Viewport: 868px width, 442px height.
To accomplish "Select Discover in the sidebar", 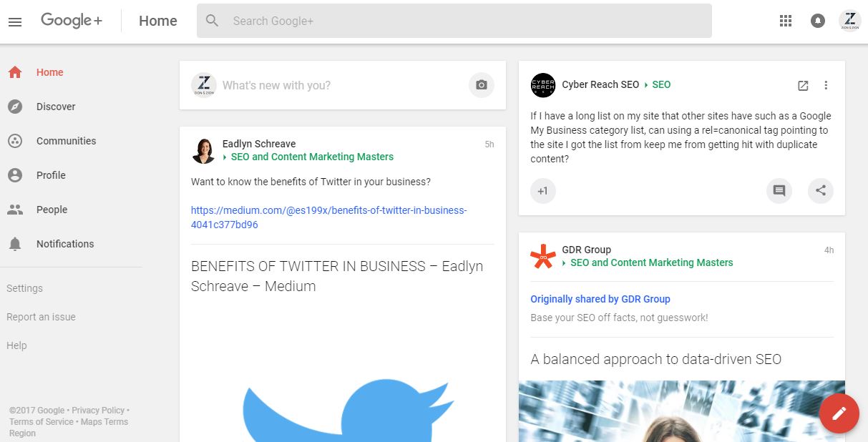I will click(55, 107).
